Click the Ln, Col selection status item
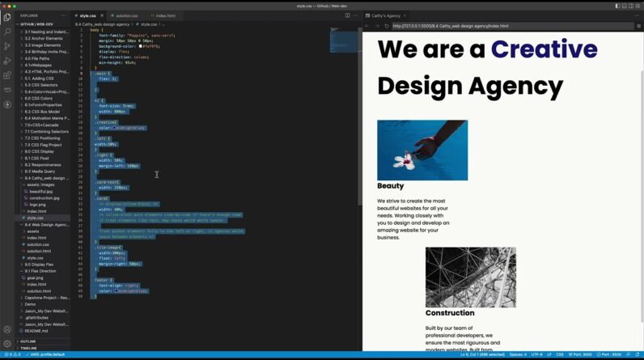 point(482,354)
